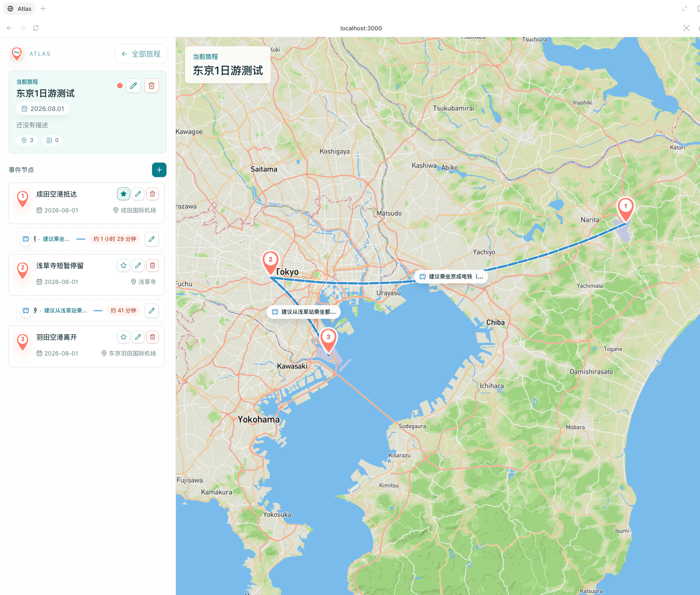This screenshot has width=700, height=595.
Task: Navigate forward in the browser
Action: click(x=23, y=28)
